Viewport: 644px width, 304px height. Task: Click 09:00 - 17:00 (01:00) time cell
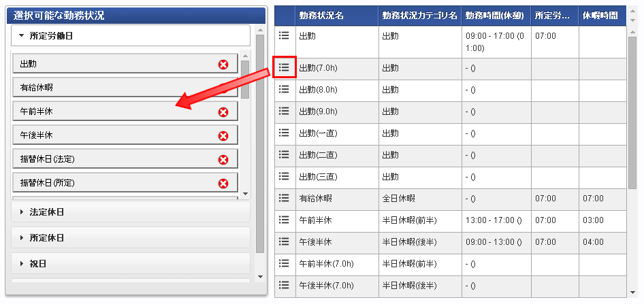[x=496, y=42]
